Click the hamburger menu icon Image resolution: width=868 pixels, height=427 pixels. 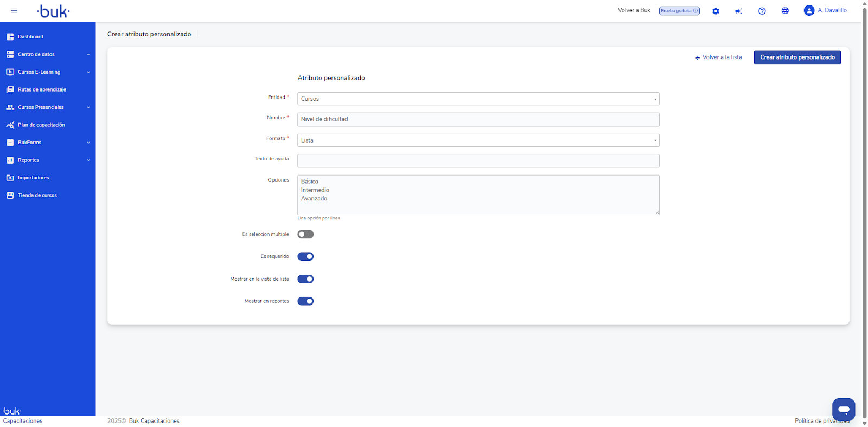pos(14,10)
